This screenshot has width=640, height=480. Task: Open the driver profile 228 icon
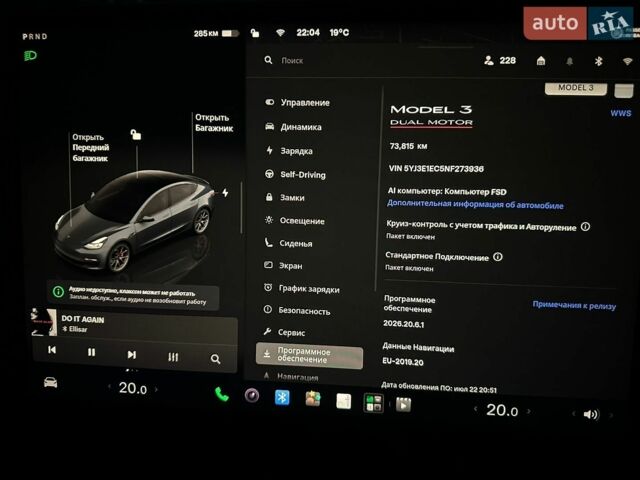[x=500, y=60]
